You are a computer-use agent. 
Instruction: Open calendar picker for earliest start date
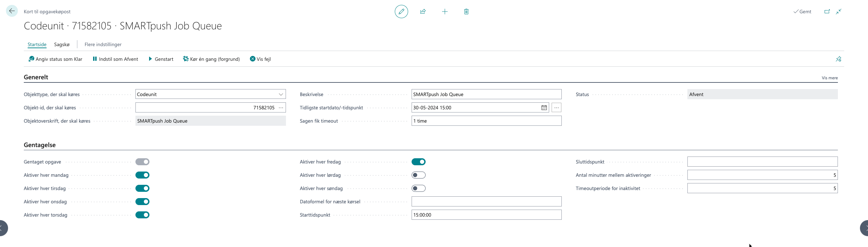pyautogui.click(x=544, y=108)
